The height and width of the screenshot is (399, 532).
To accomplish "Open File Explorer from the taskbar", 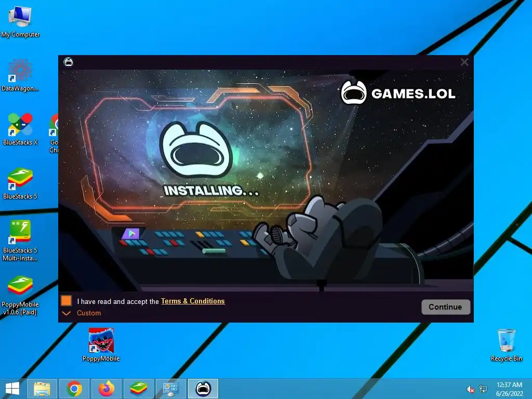I will coord(42,389).
